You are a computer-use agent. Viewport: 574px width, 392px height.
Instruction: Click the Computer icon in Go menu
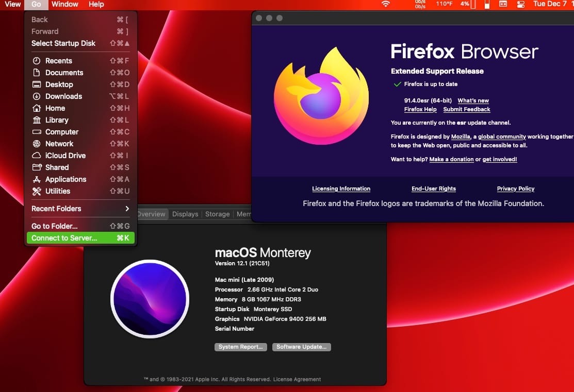[x=37, y=132]
